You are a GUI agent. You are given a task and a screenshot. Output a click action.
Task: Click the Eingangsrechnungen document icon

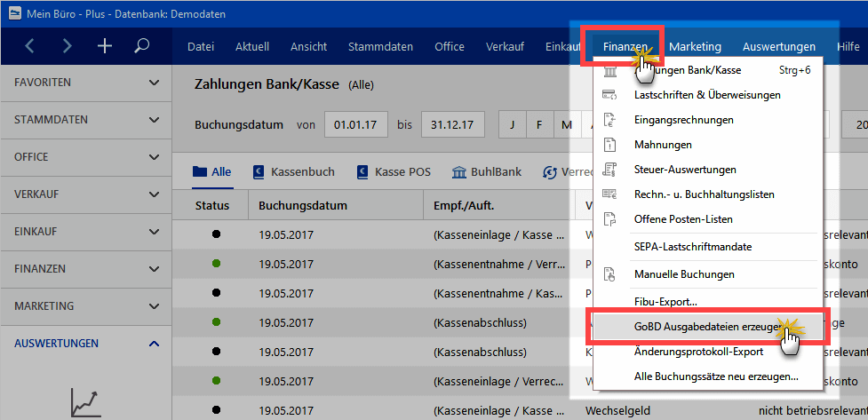coord(609,120)
